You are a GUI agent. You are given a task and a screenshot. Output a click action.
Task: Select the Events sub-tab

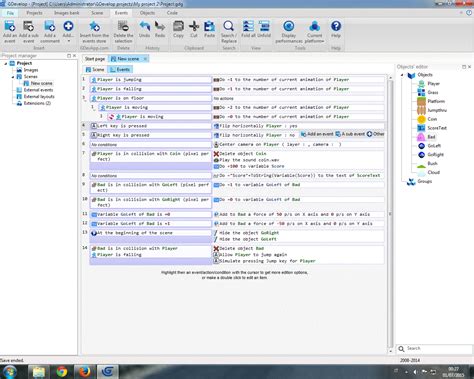pyautogui.click(x=120, y=70)
